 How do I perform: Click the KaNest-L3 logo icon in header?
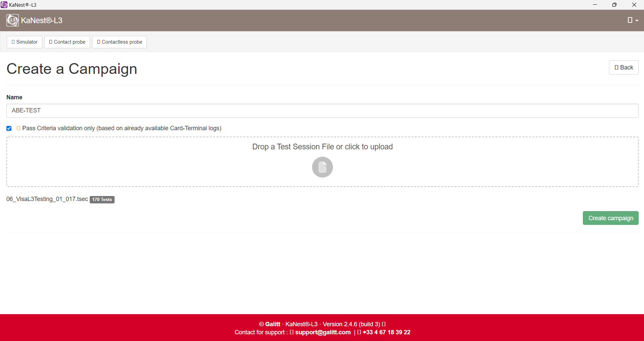click(x=12, y=20)
